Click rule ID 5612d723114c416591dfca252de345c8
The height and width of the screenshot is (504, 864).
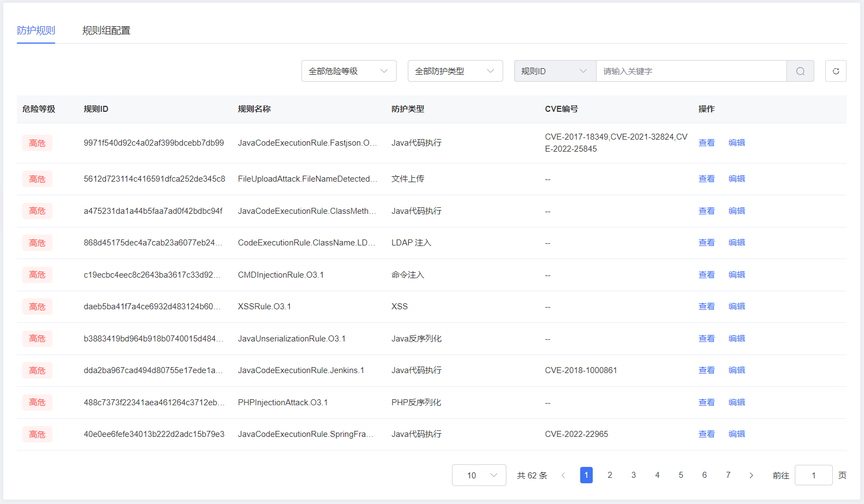pos(154,179)
